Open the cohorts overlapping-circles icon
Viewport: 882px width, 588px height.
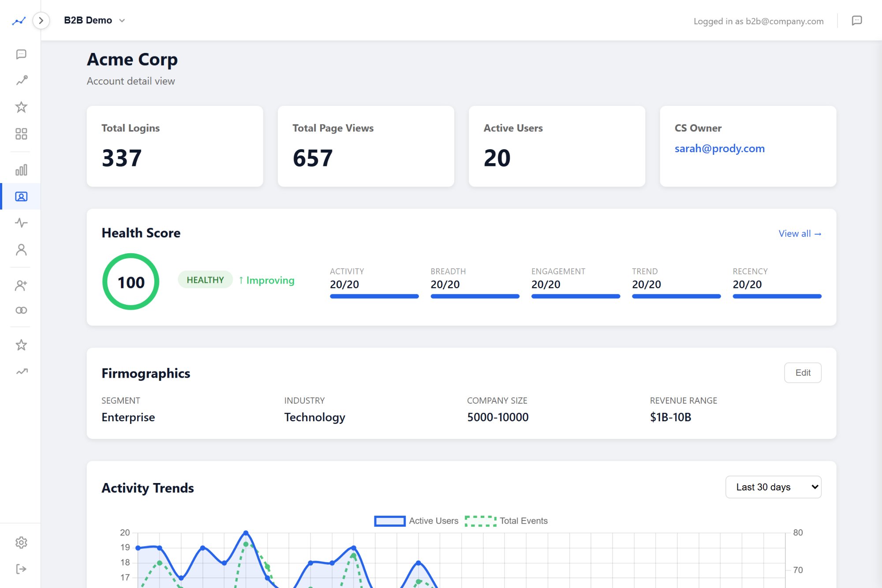(x=21, y=310)
